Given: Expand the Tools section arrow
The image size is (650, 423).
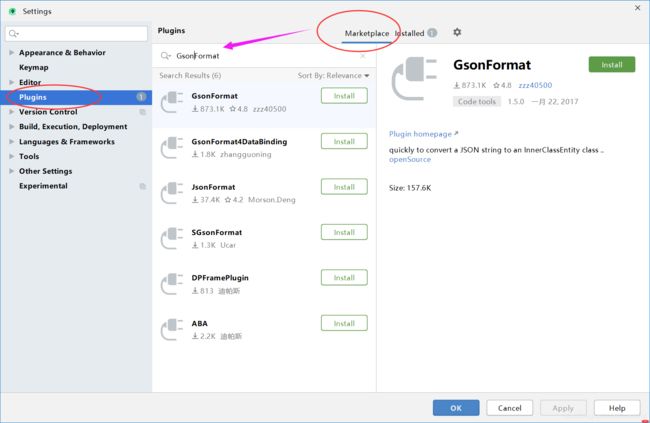Looking at the screenshot, I should 12,156.
